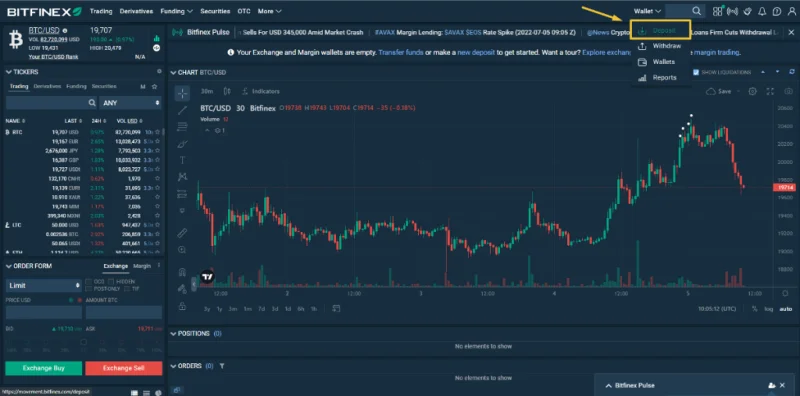Toggle log scale on chart
800x396 pixels.
coord(768,309)
